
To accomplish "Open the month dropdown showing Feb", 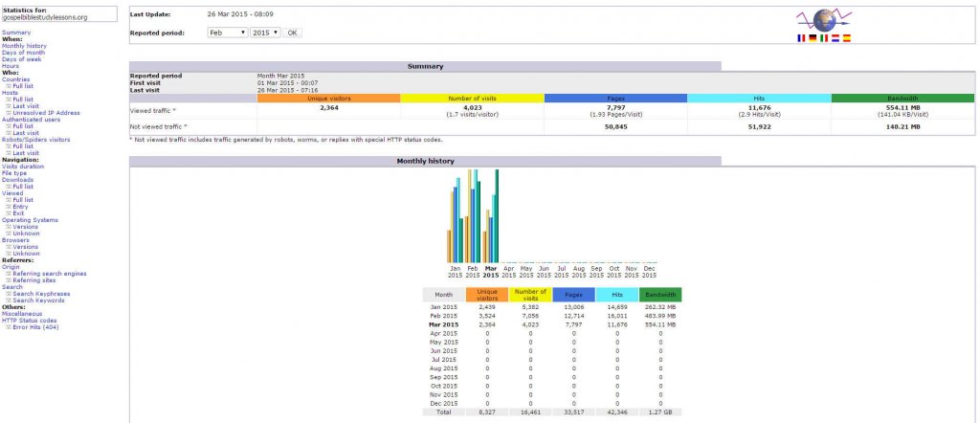I will pyautogui.click(x=227, y=33).
